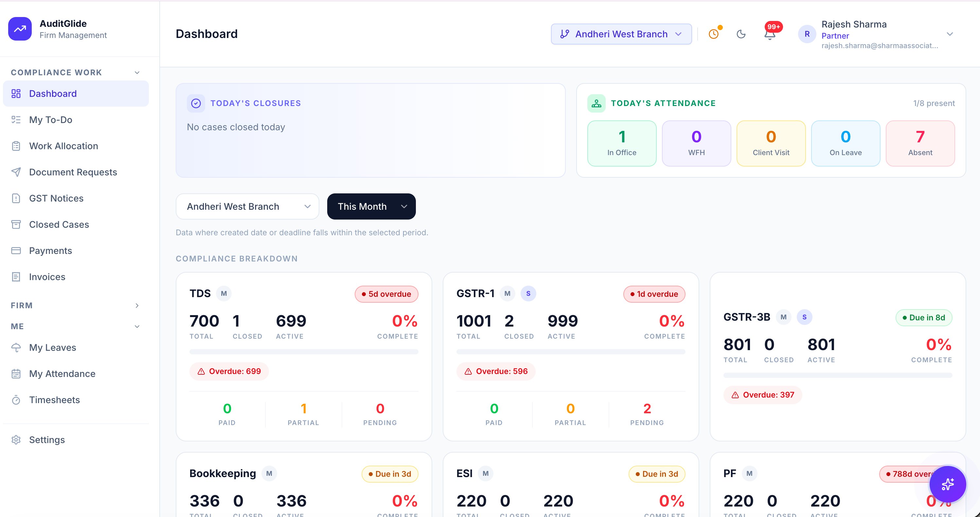Click the On Leave attendance tile

click(845, 143)
